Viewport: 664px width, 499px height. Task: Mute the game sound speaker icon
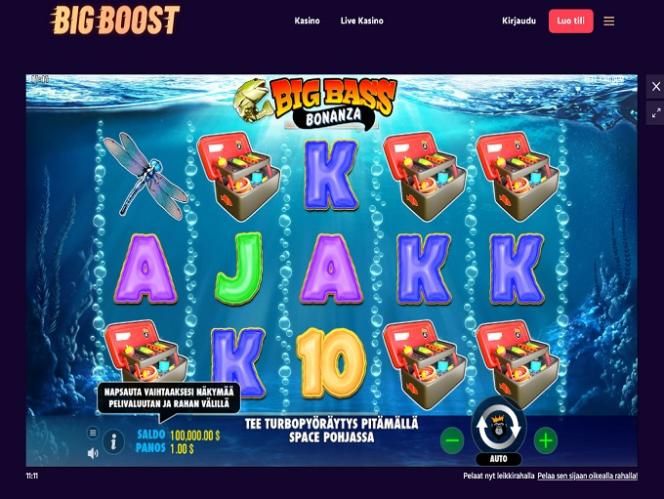(93, 453)
